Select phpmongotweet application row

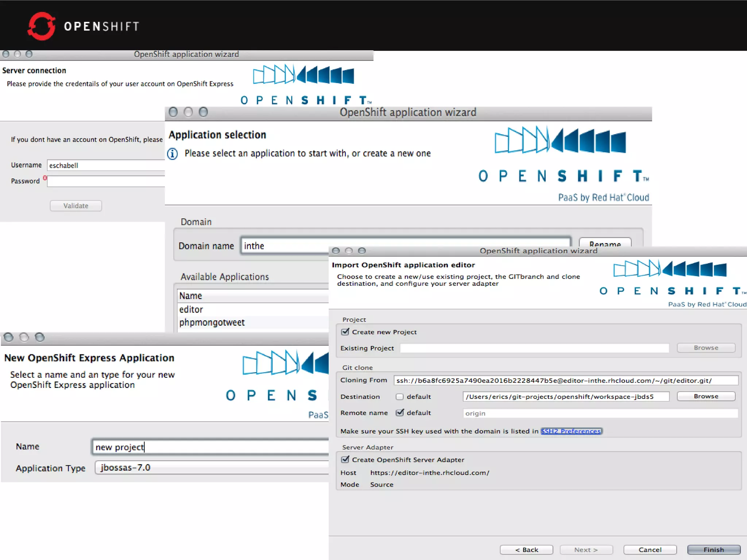212,323
